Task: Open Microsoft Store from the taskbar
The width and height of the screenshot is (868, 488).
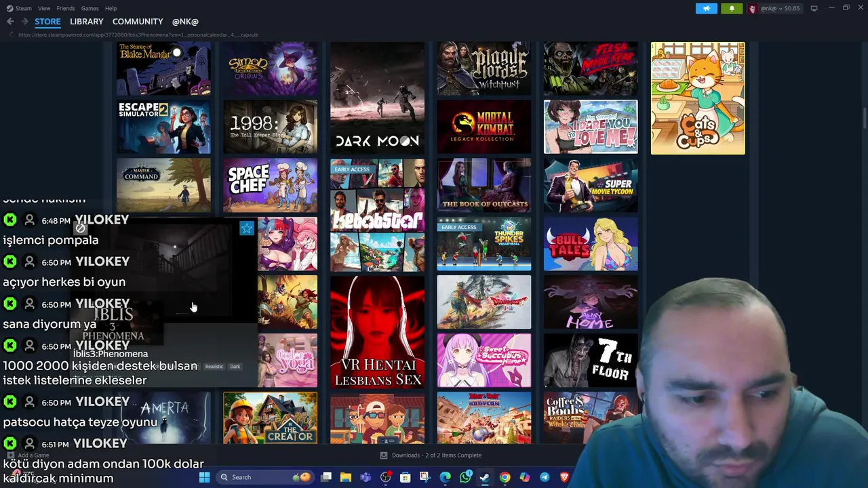Action: [405, 477]
